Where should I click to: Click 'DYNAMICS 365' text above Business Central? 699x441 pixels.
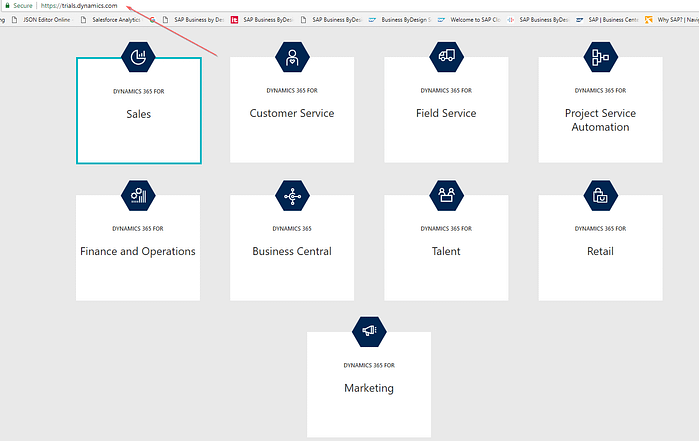pos(292,228)
